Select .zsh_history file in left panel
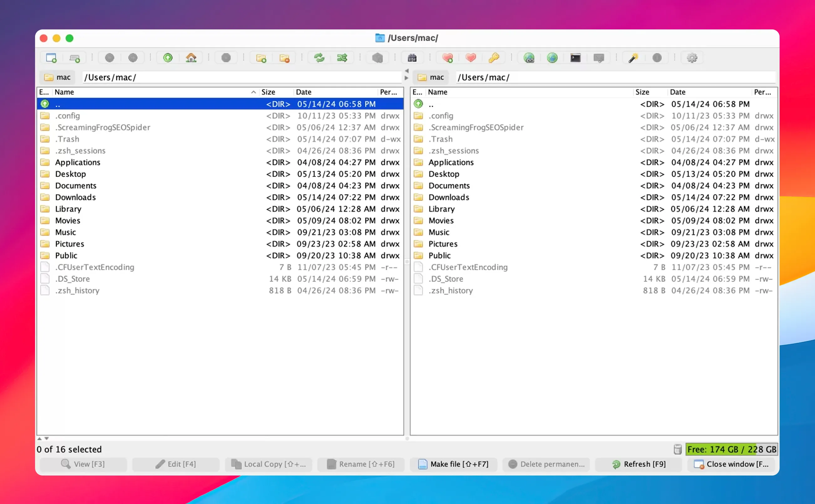Image resolution: width=815 pixels, height=504 pixels. click(220, 291)
